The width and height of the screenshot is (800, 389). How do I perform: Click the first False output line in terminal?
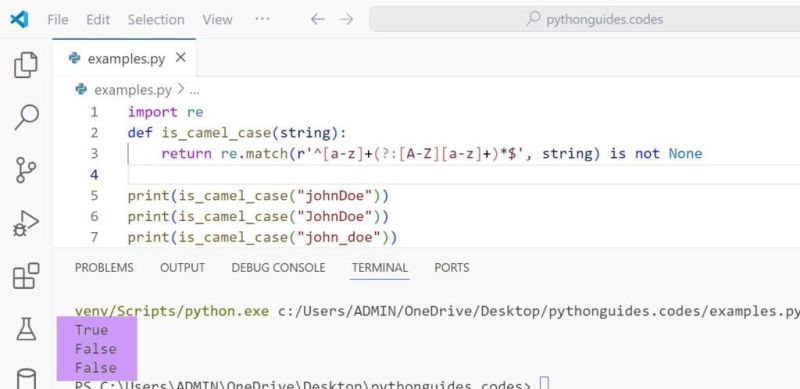tap(95, 349)
